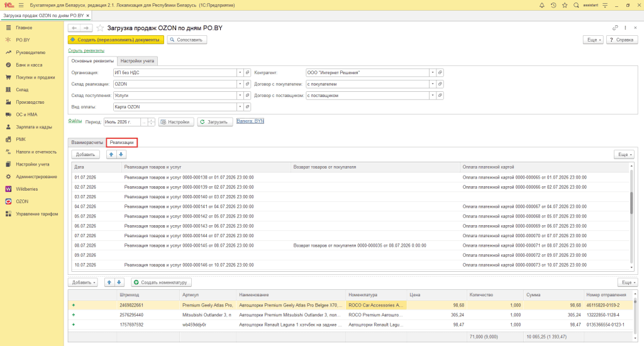Navigate forward with right arrow
The image size is (644, 346).
[x=86, y=28]
